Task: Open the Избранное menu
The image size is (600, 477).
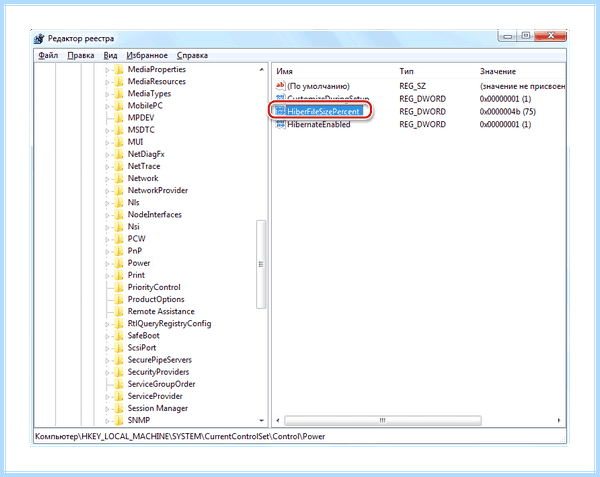Action: pos(147,55)
